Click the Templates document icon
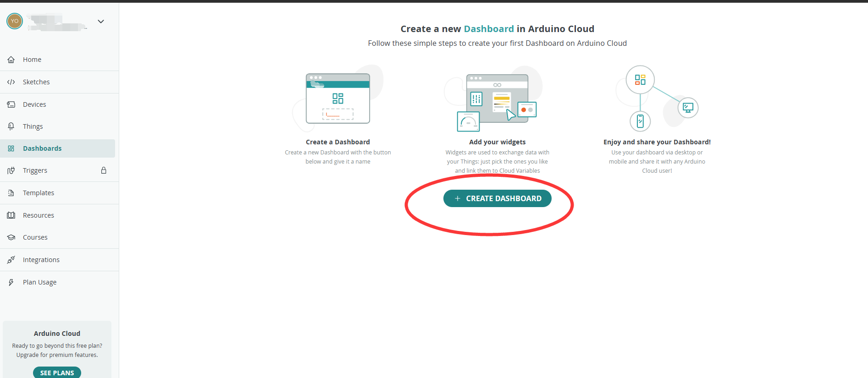The height and width of the screenshot is (378, 868). click(x=11, y=193)
